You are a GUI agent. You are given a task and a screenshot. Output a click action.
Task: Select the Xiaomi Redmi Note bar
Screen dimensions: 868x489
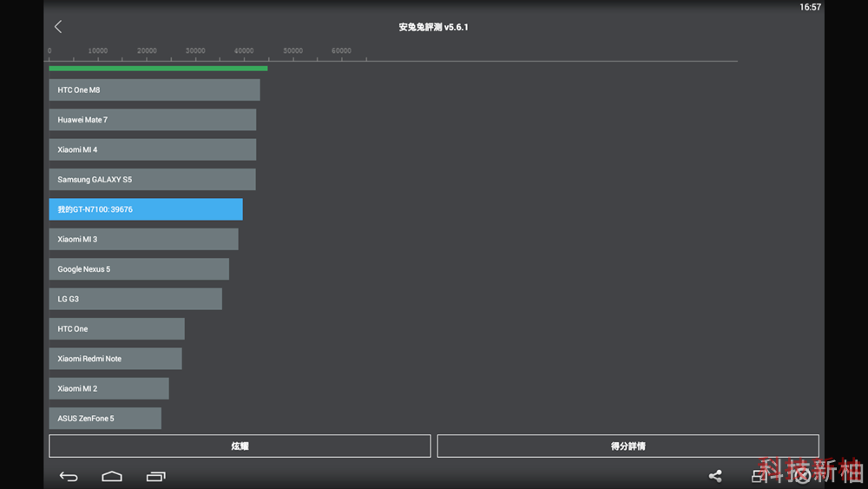[x=115, y=359]
